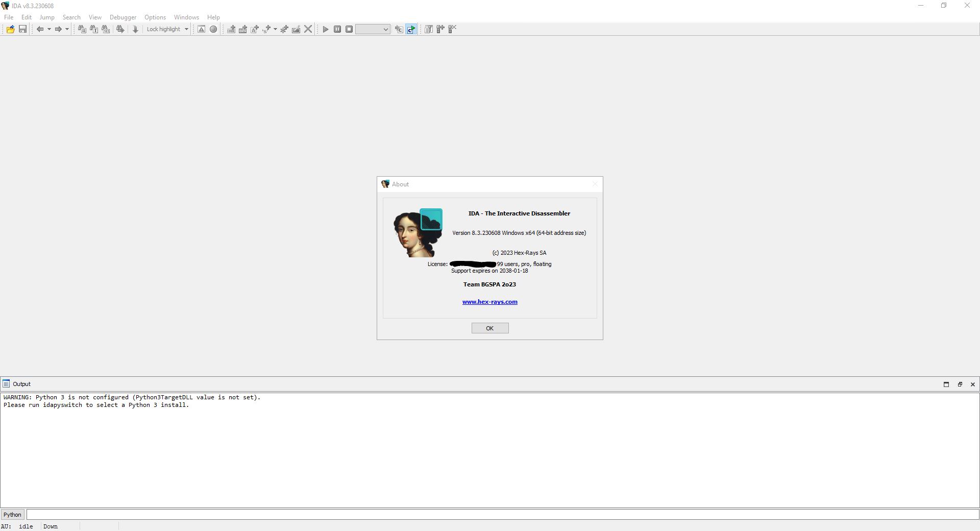Image resolution: width=980 pixels, height=531 pixels.
Task: Click the Output panel title label
Action: point(21,384)
